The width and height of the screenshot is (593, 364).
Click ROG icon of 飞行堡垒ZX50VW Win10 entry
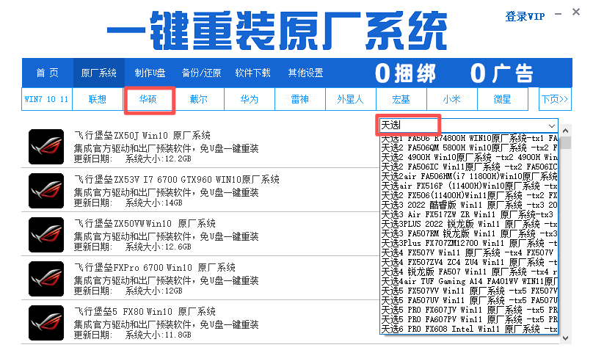(46, 235)
